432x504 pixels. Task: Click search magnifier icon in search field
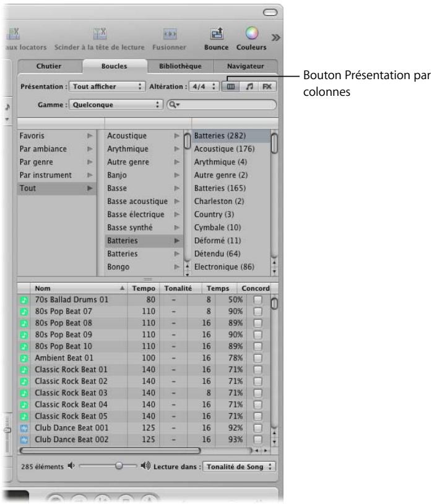point(174,105)
